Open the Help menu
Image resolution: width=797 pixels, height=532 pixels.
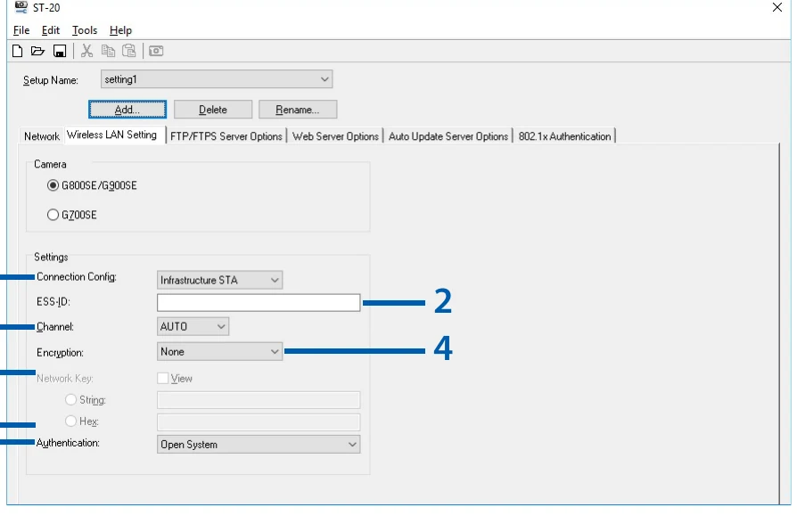coord(120,30)
